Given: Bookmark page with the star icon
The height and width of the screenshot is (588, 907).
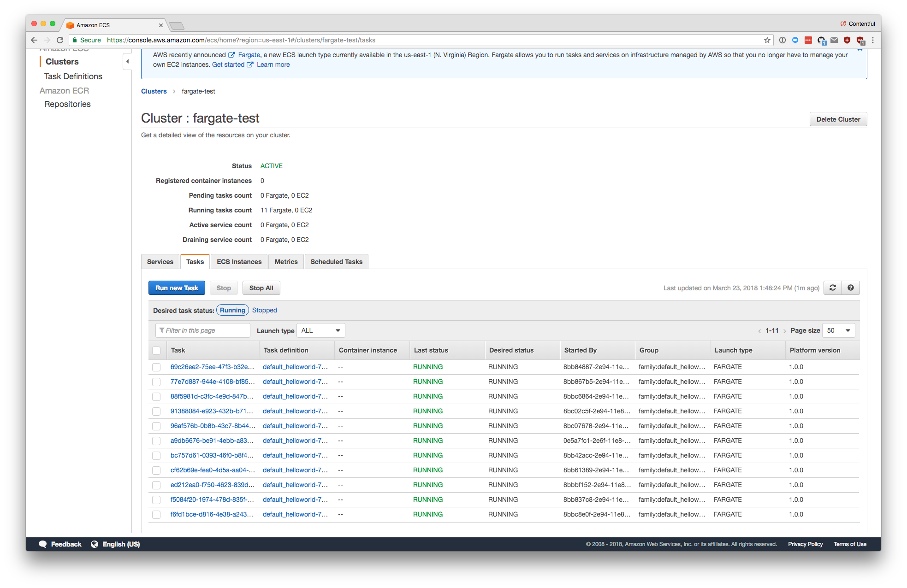Looking at the screenshot, I should [767, 40].
